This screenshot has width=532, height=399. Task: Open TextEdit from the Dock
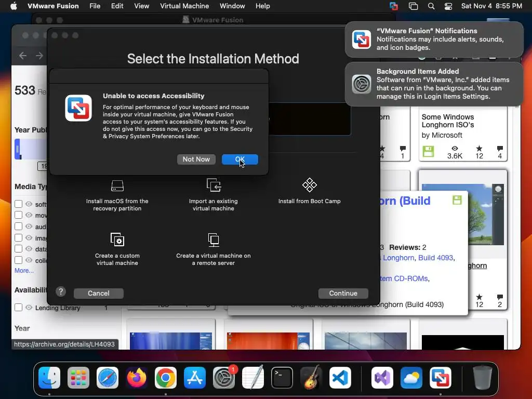[x=253, y=377]
